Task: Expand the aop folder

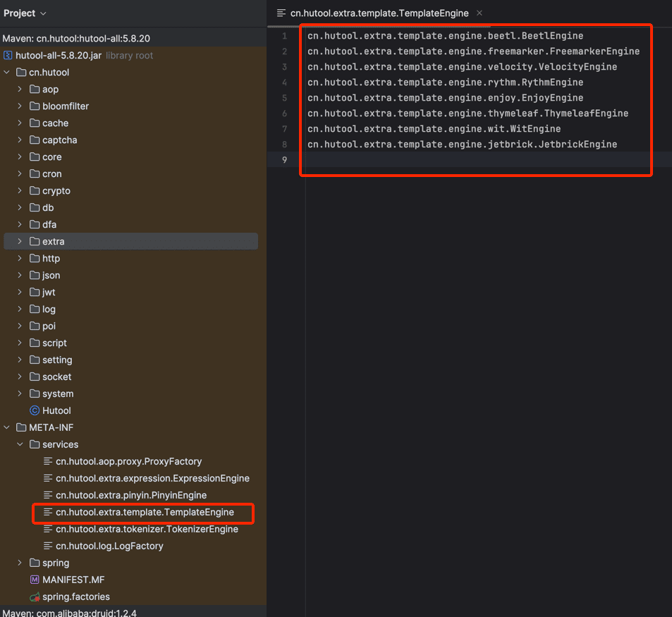Action: (x=20, y=89)
